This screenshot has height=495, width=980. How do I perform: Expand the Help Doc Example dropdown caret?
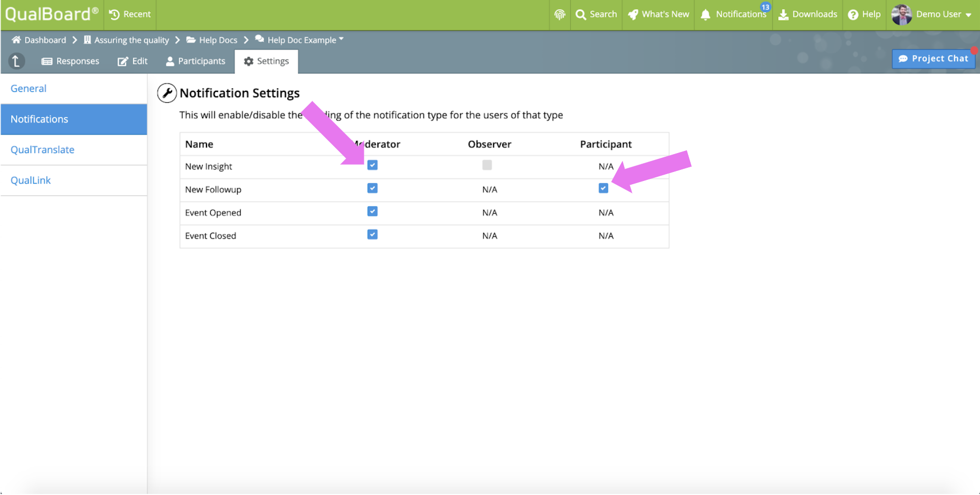(341, 39)
